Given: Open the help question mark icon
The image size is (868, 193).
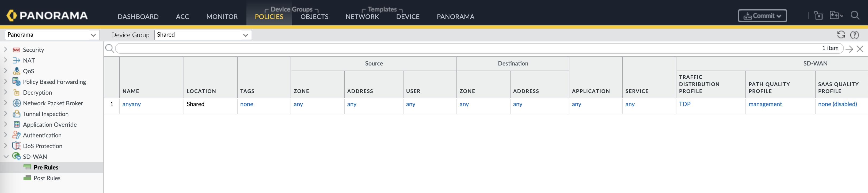Looking at the screenshot, I should pyautogui.click(x=854, y=35).
